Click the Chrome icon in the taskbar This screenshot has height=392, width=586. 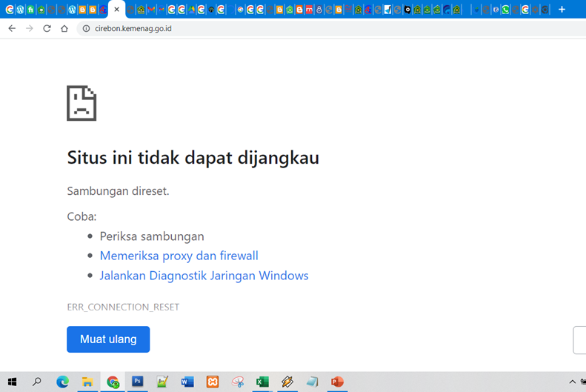(x=113, y=382)
